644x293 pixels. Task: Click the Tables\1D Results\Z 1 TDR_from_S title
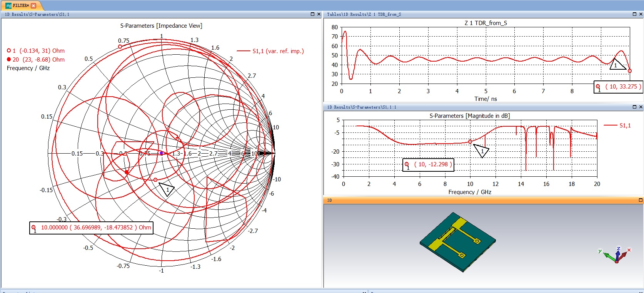click(x=364, y=14)
